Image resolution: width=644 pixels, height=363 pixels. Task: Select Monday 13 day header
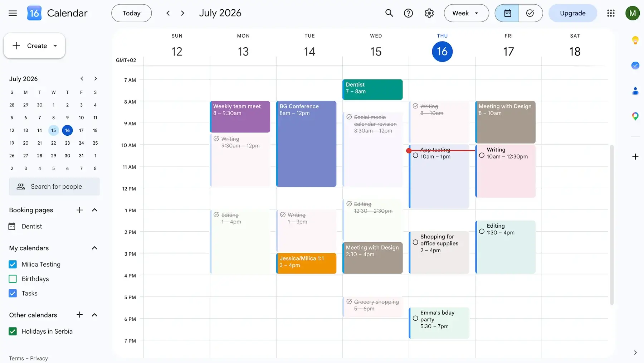tap(243, 51)
